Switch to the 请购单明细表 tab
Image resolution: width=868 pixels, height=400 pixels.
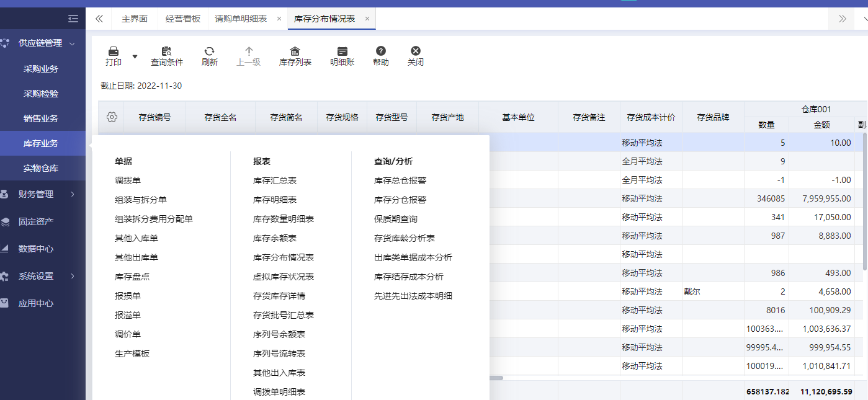click(x=241, y=19)
